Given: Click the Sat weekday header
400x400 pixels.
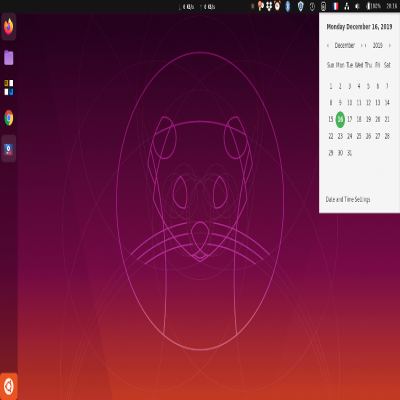Looking at the screenshot, I should (387, 65).
